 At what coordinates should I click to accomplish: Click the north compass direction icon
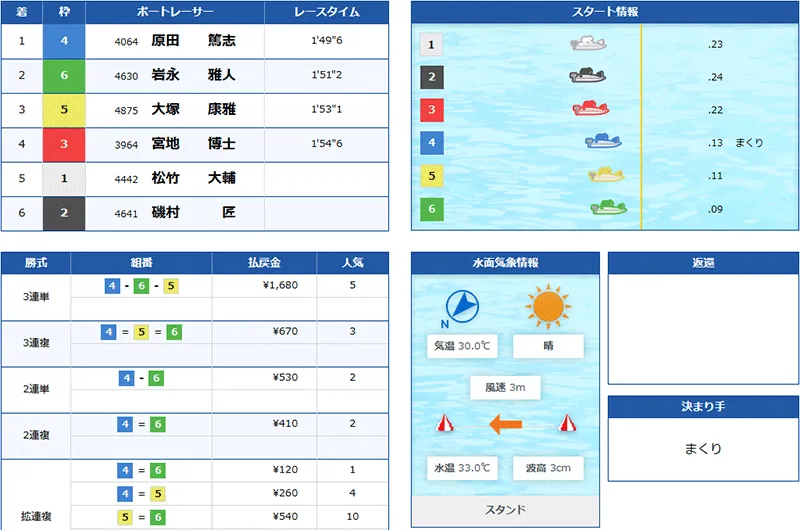coord(461,307)
